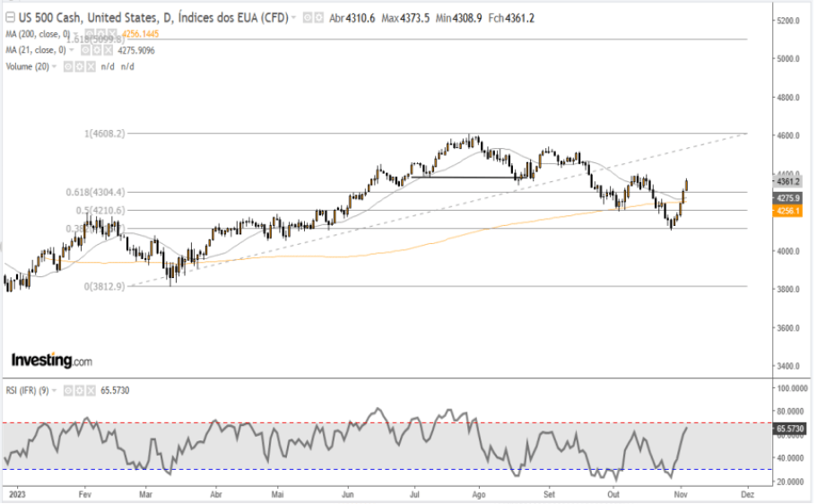Open MA 21 indicator settings gear
Screen dimensions: 817x504
coord(95,50)
